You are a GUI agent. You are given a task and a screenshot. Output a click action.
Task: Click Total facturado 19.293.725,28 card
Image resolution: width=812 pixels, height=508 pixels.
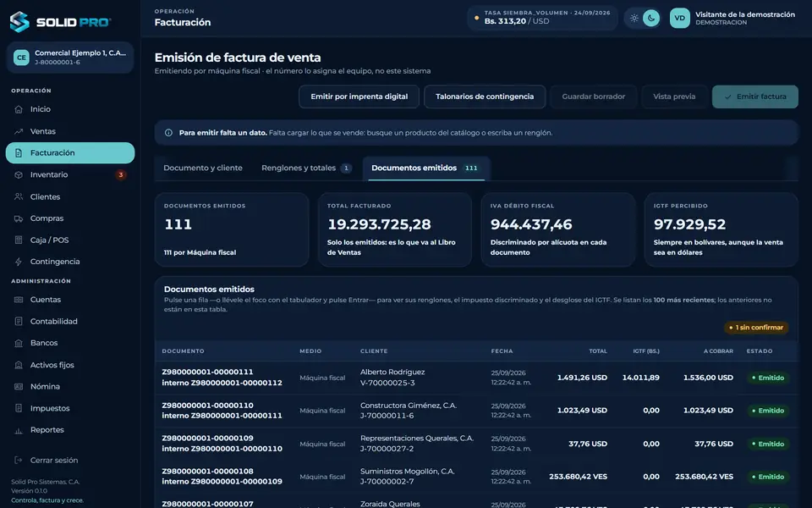[x=395, y=229]
